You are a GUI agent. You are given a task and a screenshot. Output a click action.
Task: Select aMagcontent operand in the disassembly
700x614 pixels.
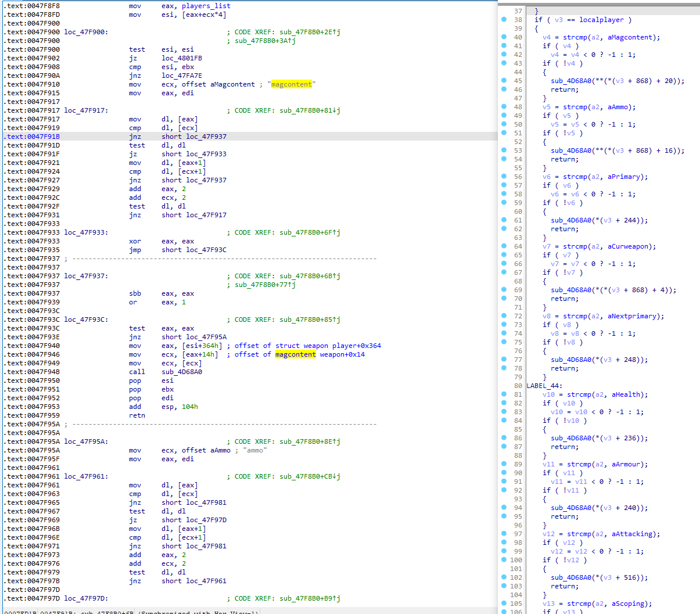232,84
